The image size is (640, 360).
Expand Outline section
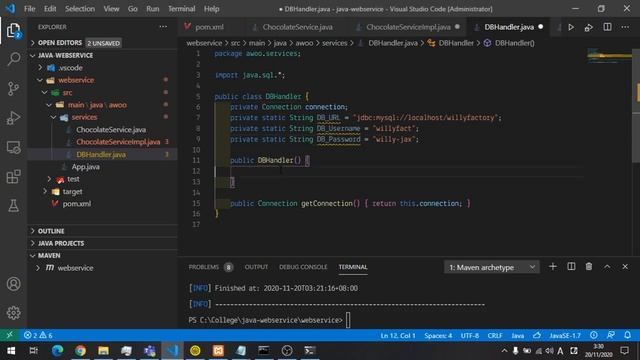tap(103, 231)
